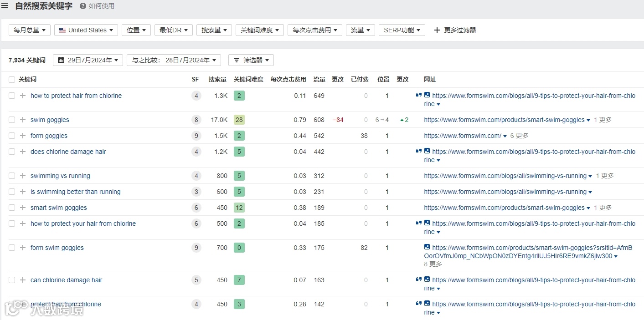Click '8 更多' under form swim goggles URL
This screenshot has height=320, width=644.
tap(433, 264)
